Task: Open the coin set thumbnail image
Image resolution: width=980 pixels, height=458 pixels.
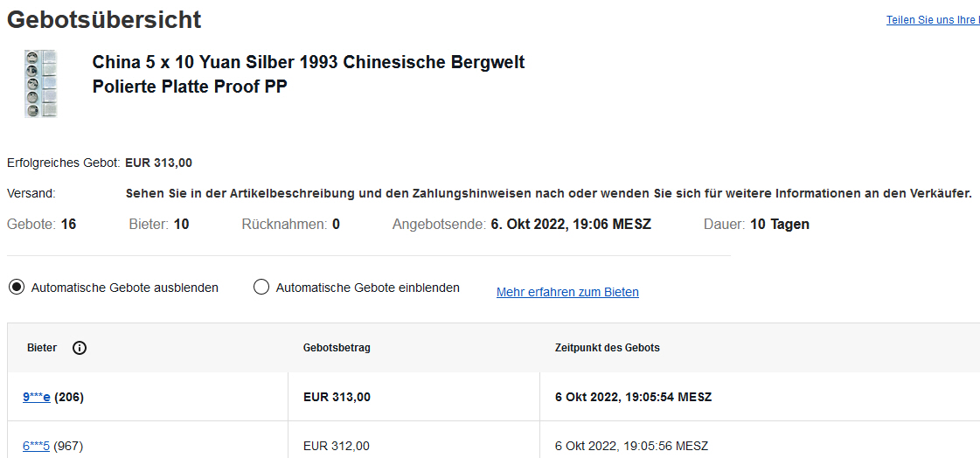Action: click(41, 84)
